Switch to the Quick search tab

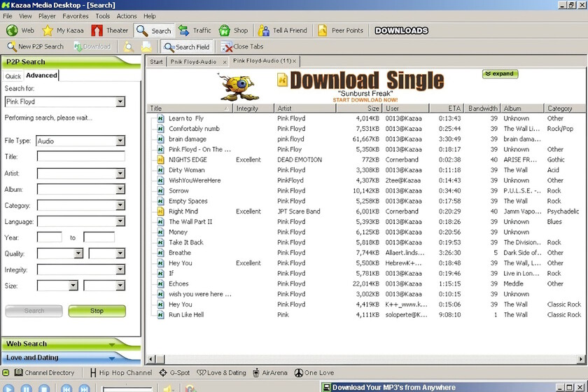(x=13, y=76)
